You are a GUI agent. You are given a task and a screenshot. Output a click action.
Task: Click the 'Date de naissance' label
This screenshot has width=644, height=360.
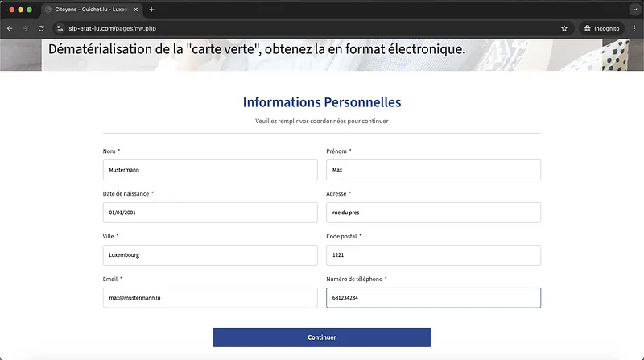click(x=126, y=193)
